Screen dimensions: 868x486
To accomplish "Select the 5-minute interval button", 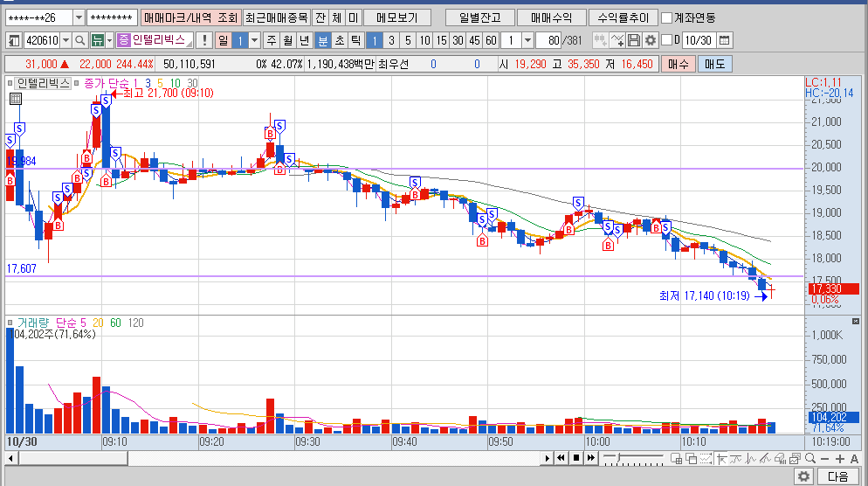I will [408, 40].
